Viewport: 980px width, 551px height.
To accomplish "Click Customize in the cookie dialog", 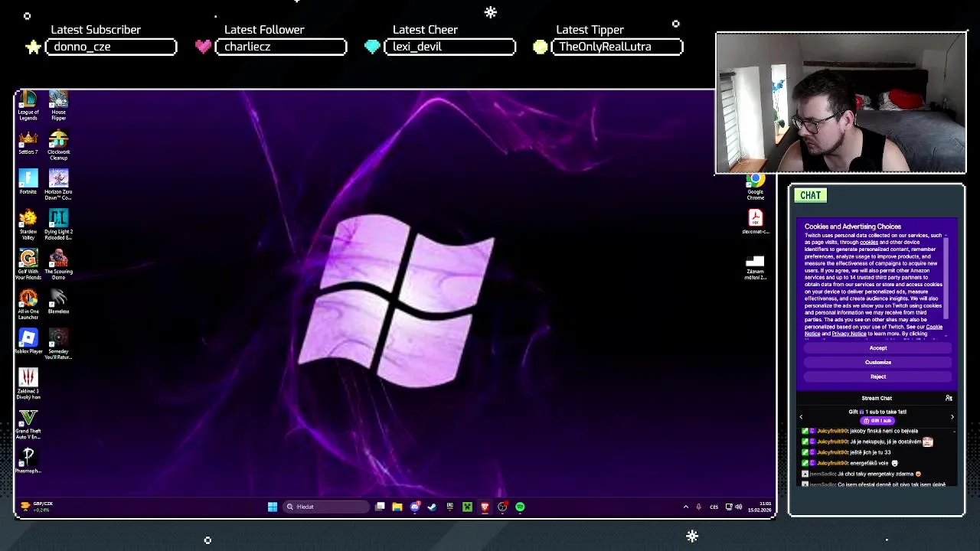I will click(x=878, y=362).
